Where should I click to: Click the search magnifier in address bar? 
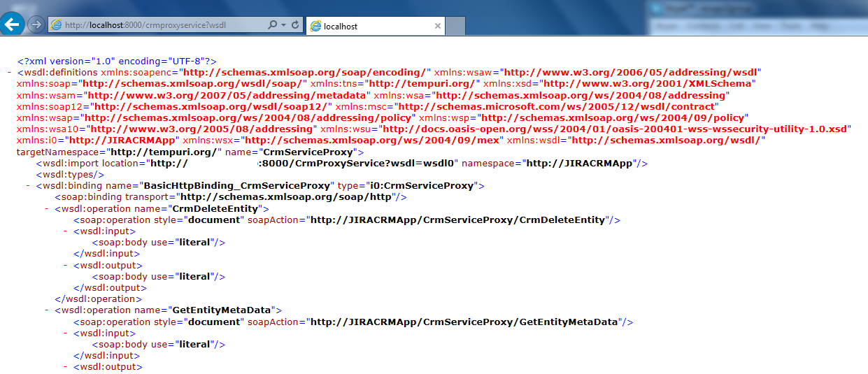273,25
